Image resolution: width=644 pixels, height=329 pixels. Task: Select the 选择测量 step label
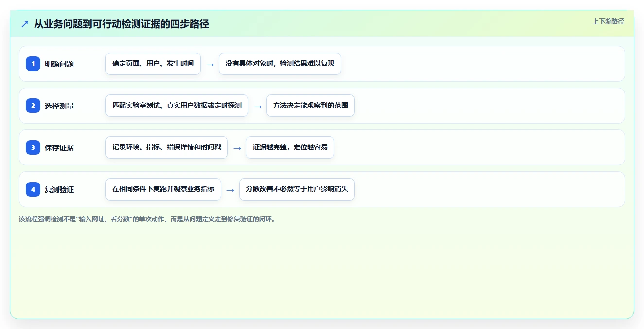(x=59, y=106)
